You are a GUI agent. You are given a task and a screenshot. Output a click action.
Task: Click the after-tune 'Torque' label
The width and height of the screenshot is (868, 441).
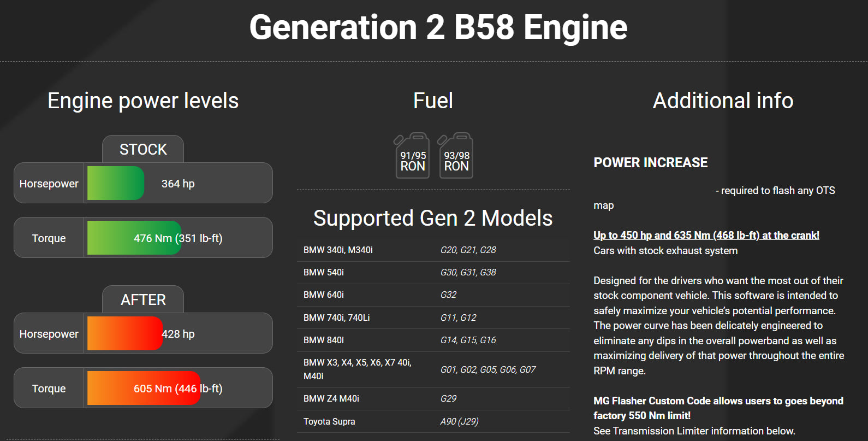[49, 389]
